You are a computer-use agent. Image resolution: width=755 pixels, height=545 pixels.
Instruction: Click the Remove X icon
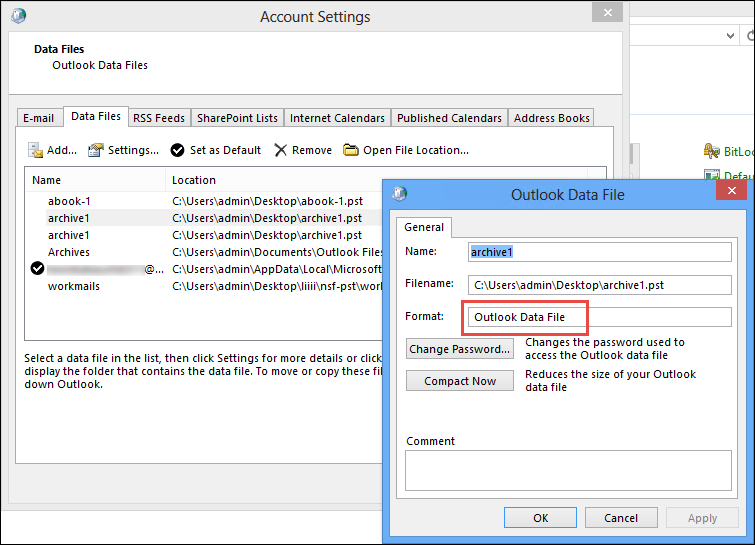pyautogui.click(x=280, y=150)
